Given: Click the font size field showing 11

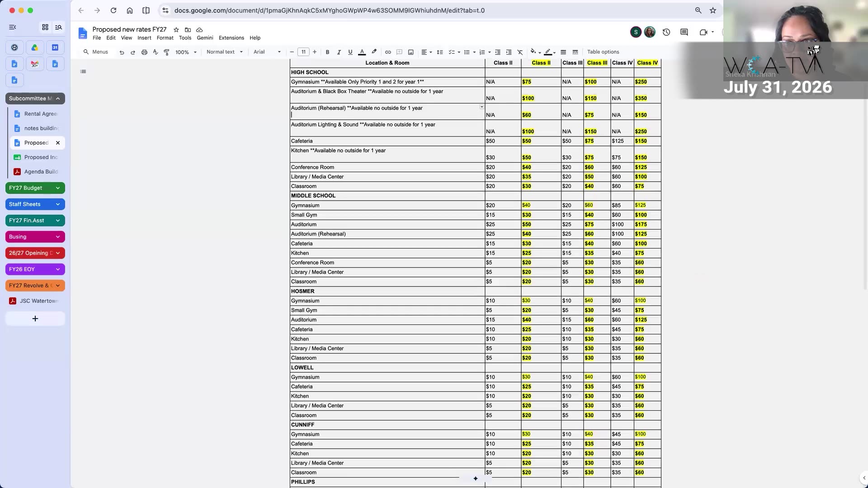Looking at the screenshot, I should [303, 52].
